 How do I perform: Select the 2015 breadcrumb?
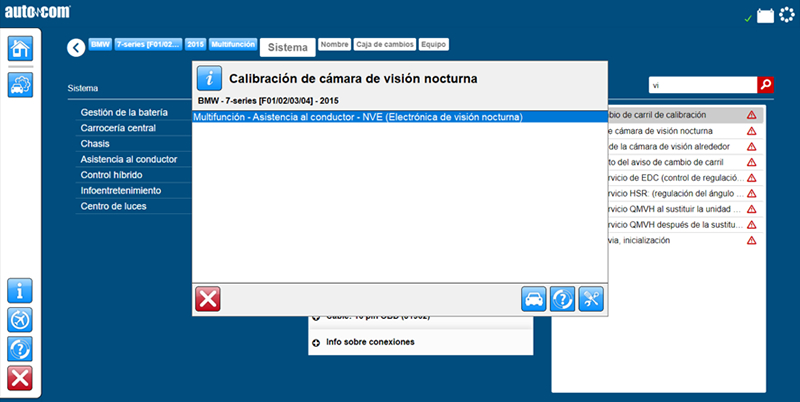tap(195, 44)
